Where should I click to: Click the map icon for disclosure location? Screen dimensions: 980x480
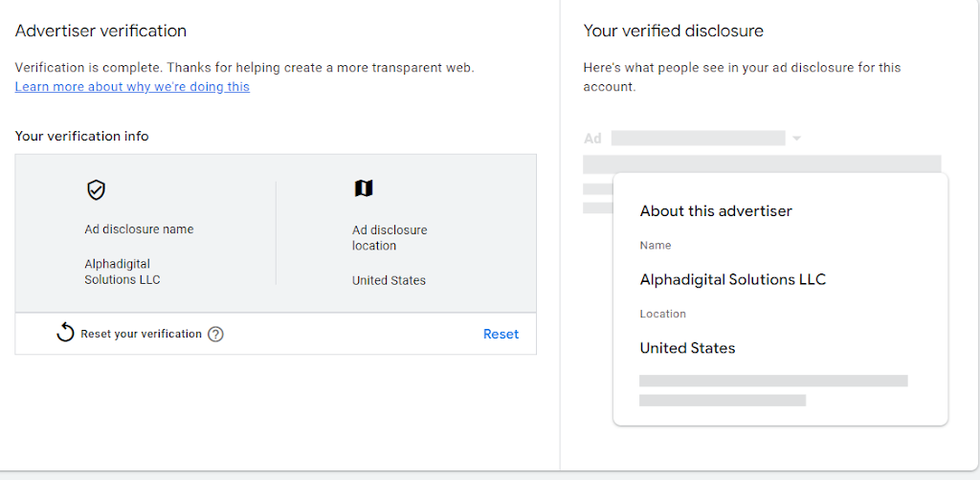click(364, 187)
